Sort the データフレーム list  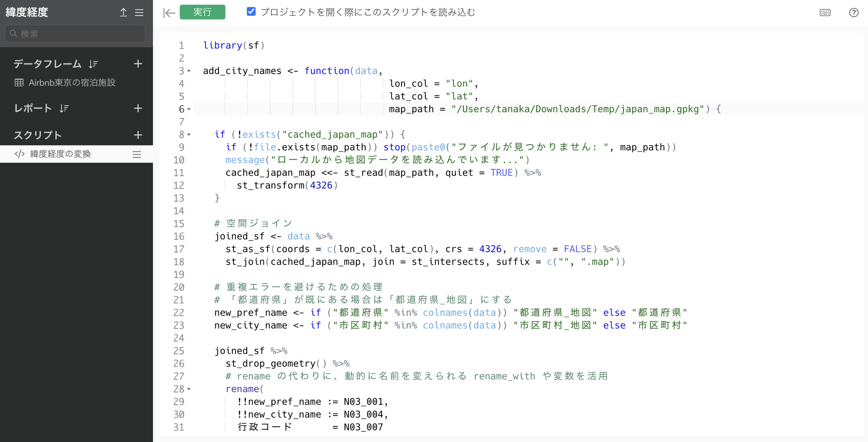click(x=93, y=64)
